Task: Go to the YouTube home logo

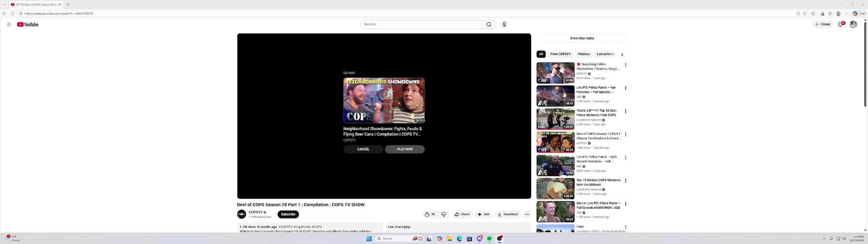Action: pyautogui.click(x=27, y=24)
